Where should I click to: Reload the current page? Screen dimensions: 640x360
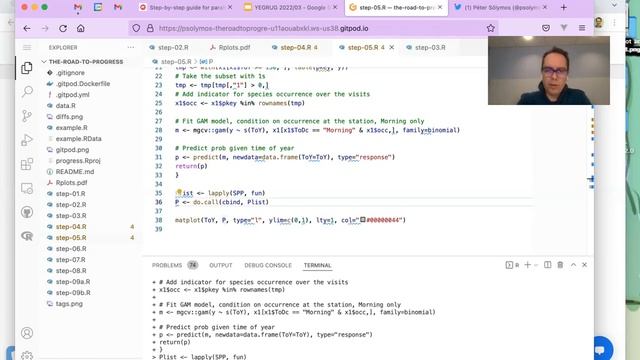coord(63,28)
